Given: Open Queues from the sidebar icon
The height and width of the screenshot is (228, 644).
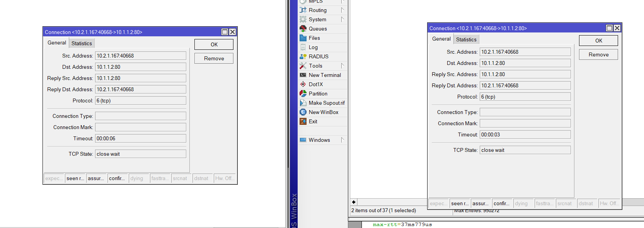Looking at the screenshot, I should [x=303, y=29].
